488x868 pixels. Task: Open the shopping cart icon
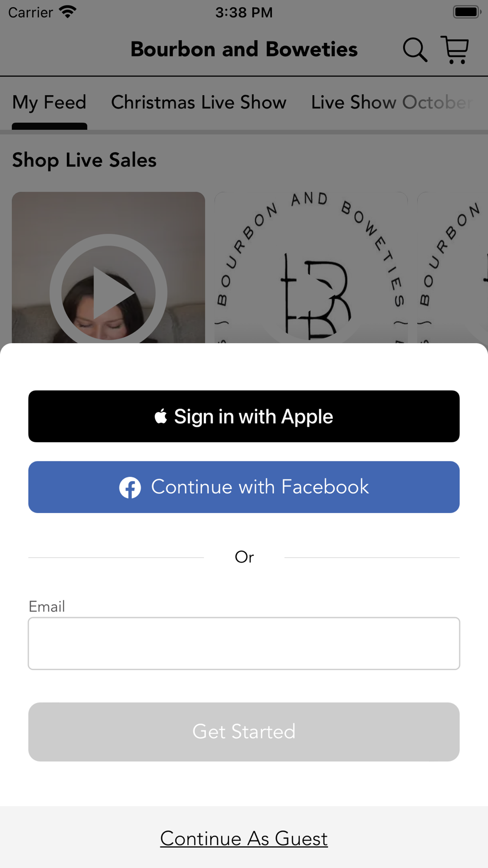[x=455, y=50]
